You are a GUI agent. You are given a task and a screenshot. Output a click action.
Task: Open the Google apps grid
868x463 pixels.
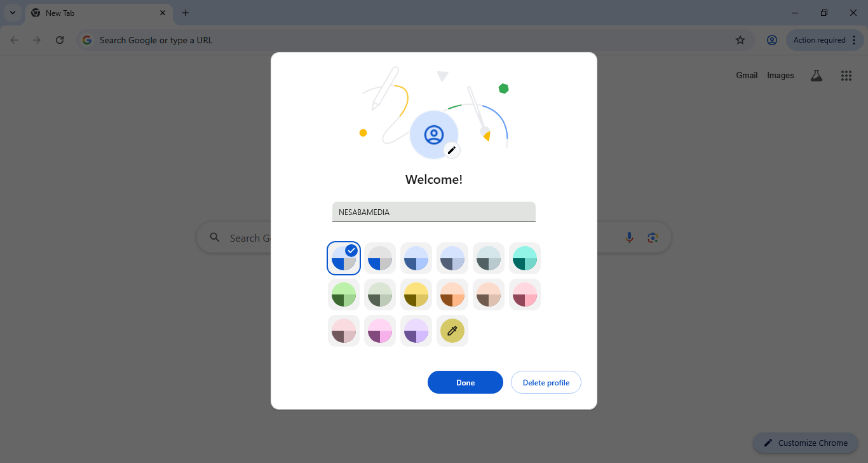[x=846, y=76]
